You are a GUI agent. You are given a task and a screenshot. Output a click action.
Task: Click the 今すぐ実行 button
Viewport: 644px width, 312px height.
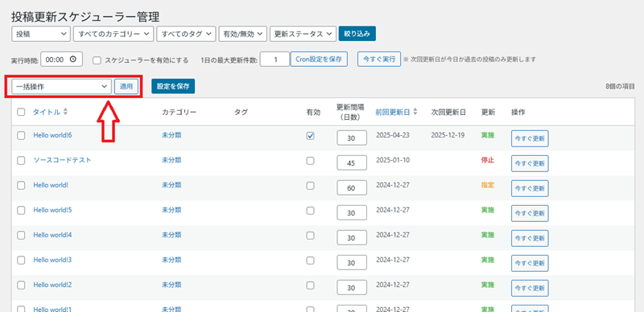click(x=379, y=60)
